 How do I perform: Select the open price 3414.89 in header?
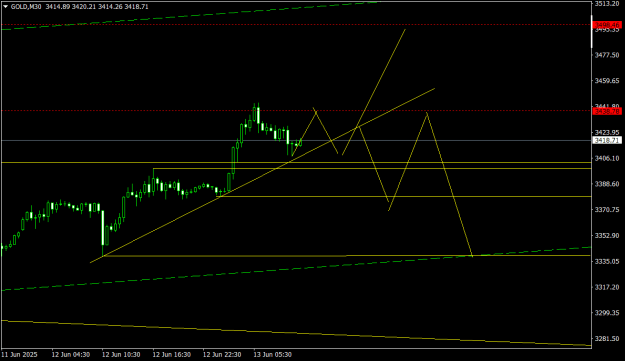57,7
